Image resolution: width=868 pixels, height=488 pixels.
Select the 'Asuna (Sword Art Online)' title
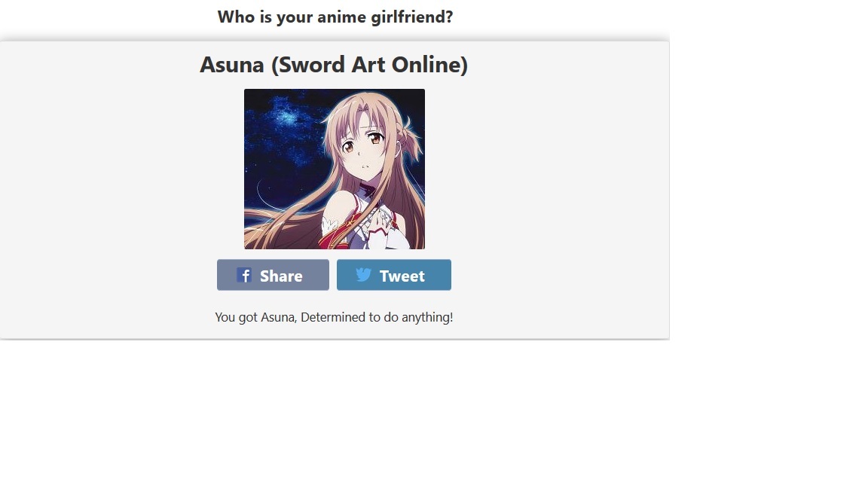point(334,65)
